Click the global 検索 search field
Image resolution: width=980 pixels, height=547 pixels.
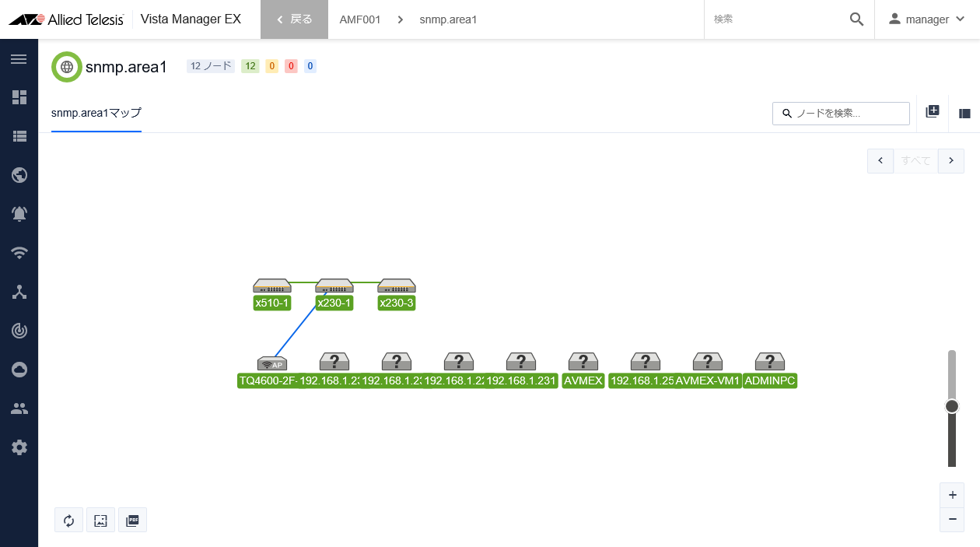pyautogui.click(x=776, y=19)
